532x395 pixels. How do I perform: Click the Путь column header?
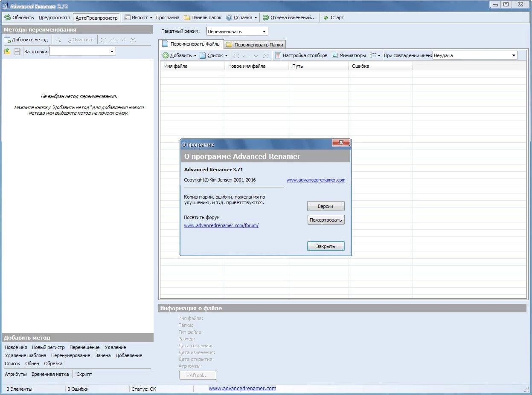tap(319, 66)
